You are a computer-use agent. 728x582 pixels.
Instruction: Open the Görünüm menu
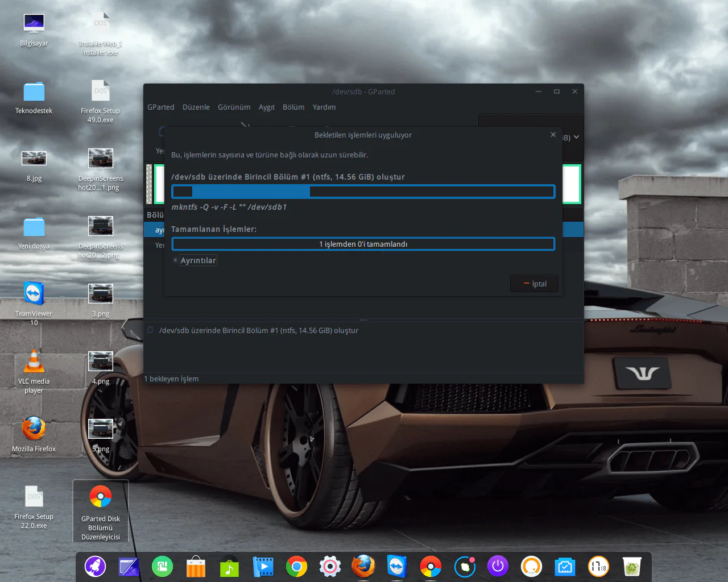point(234,107)
